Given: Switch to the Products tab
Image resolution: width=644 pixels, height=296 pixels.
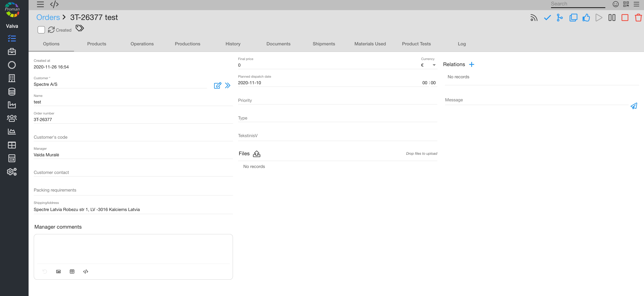Looking at the screenshot, I should coord(96,44).
